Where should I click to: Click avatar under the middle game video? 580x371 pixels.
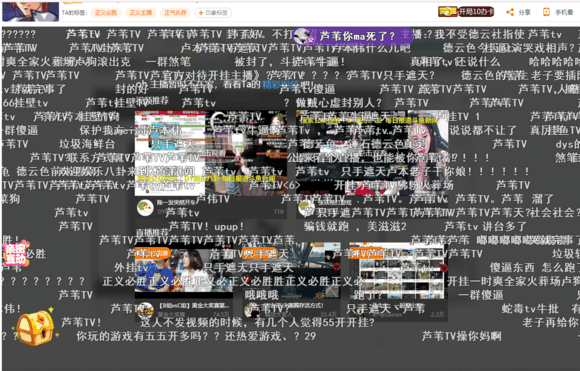click(253, 310)
